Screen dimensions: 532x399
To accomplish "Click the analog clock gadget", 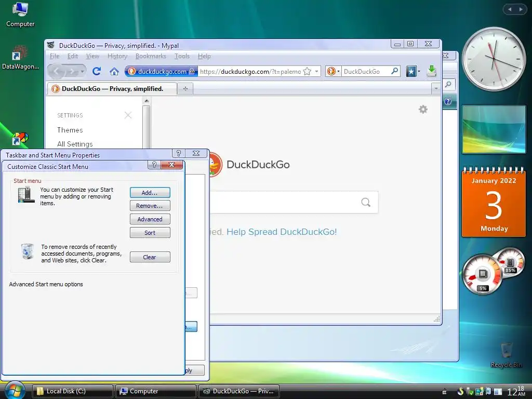I will (494, 59).
